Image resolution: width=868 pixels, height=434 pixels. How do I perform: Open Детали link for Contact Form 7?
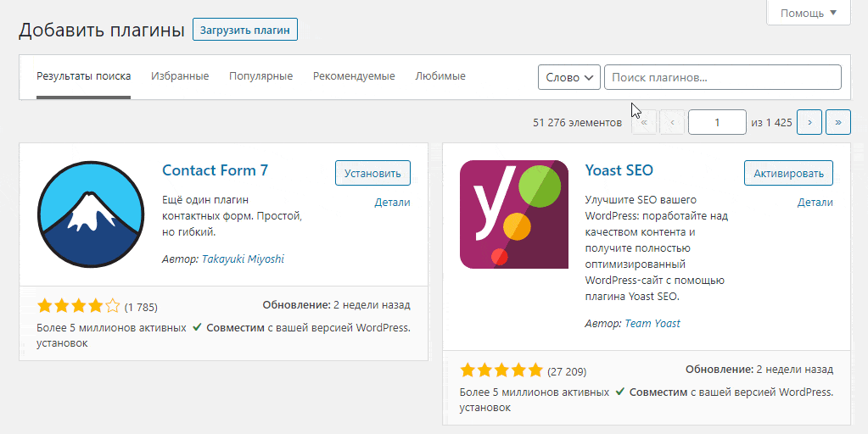pyautogui.click(x=392, y=203)
